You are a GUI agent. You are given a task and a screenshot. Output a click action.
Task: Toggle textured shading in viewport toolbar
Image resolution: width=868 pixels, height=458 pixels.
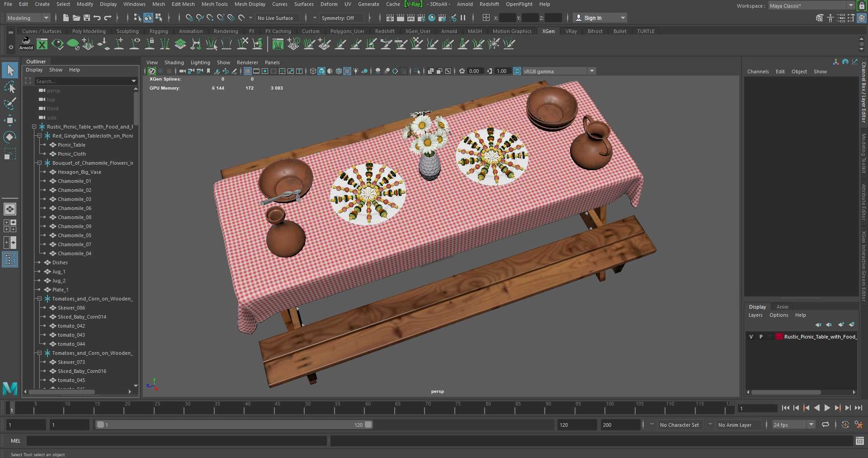coord(347,71)
